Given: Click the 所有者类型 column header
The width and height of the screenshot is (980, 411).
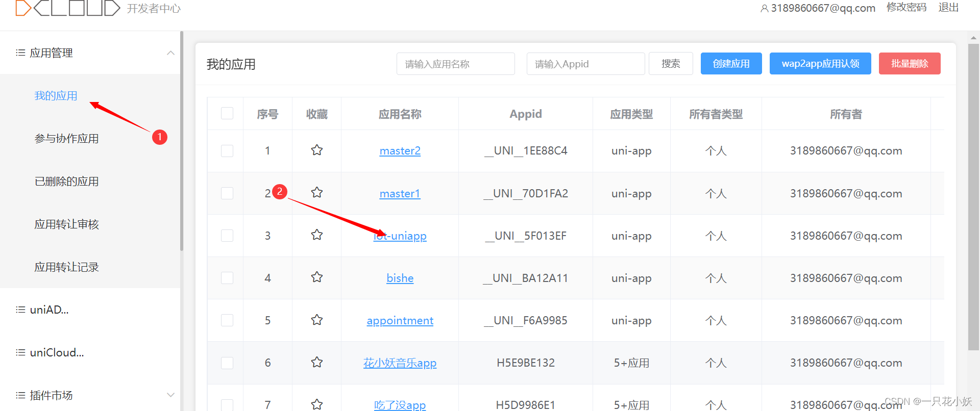Looking at the screenshot, I should (x=716, y=114).
